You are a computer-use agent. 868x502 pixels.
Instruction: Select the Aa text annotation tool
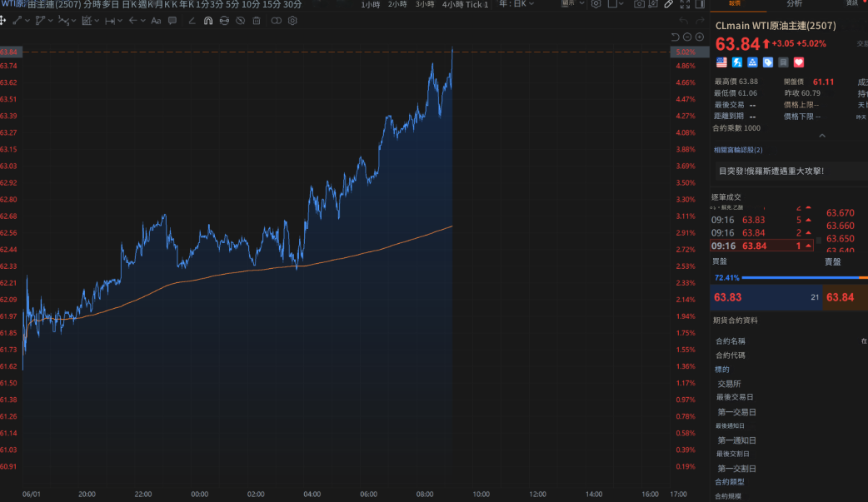coord(156,21)
